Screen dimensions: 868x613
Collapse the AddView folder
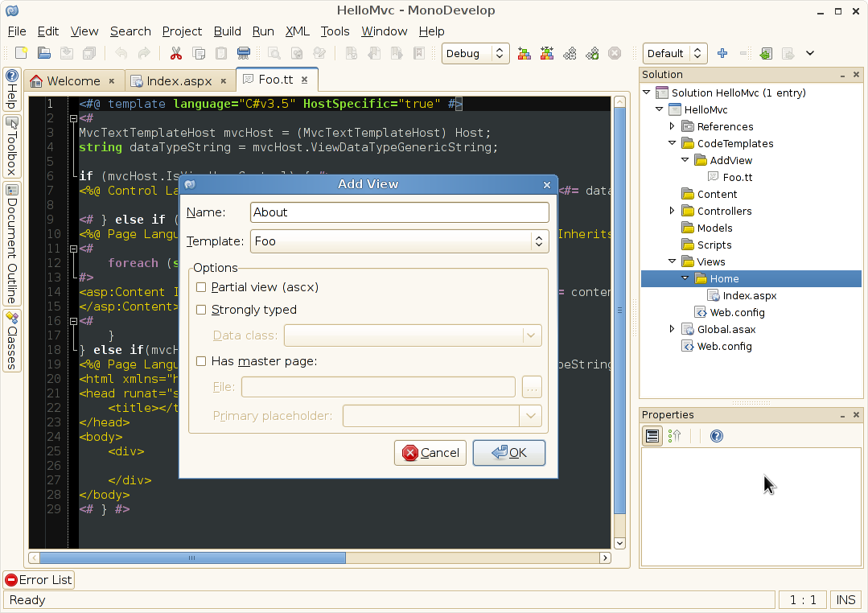coord(685,160)
